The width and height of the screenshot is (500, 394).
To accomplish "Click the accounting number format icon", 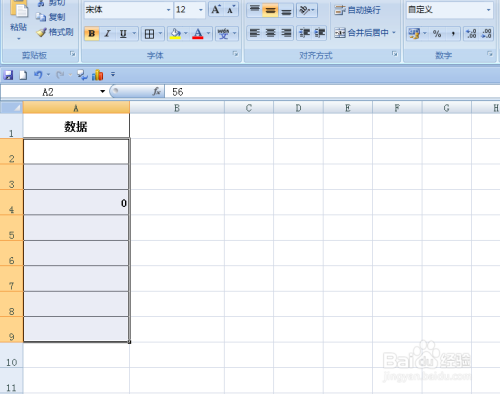I will 414,34.
